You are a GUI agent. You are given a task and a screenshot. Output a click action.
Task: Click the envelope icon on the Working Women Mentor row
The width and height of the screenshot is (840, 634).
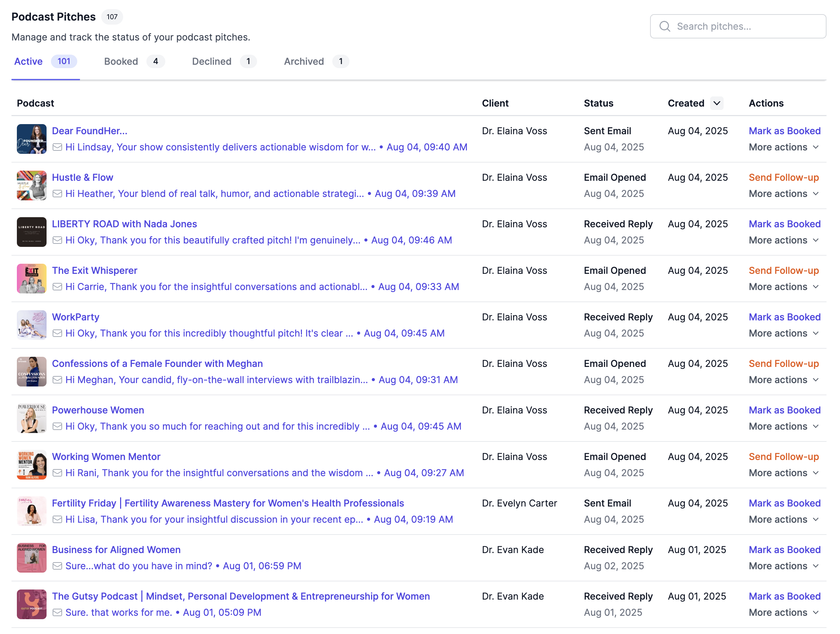pos(57,473)
